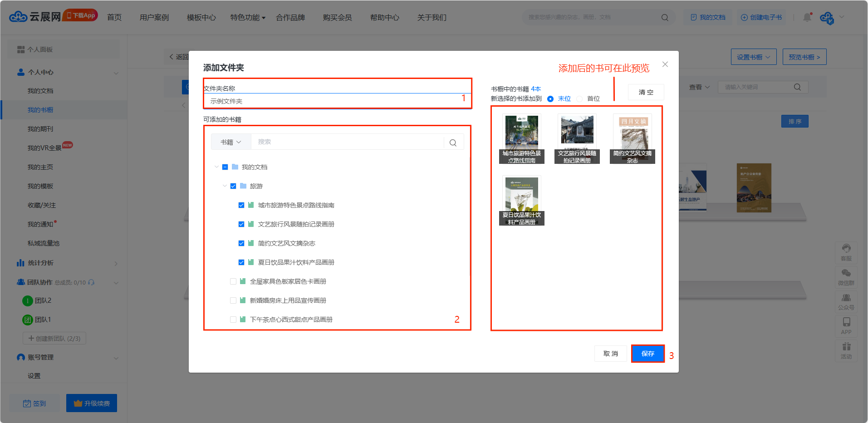Open 模板中心 navigation item
868x423 pixels.
[201, 17]
